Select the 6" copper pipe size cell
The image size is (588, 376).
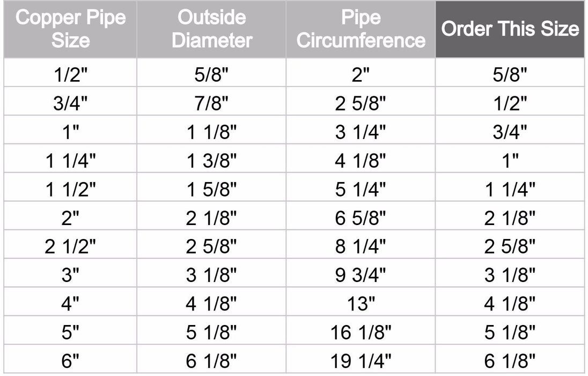point(70,362)
